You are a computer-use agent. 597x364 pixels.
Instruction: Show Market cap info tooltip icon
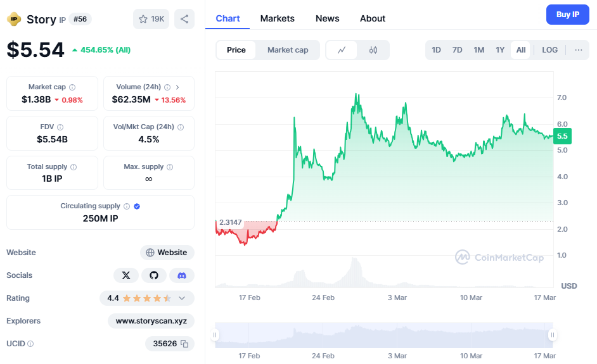click(x=72, y=87)
